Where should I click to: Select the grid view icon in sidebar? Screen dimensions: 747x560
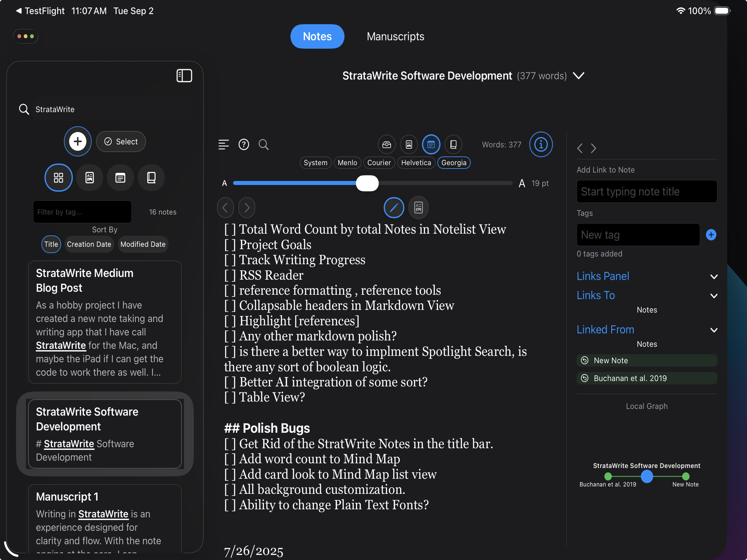pos(58,177)
